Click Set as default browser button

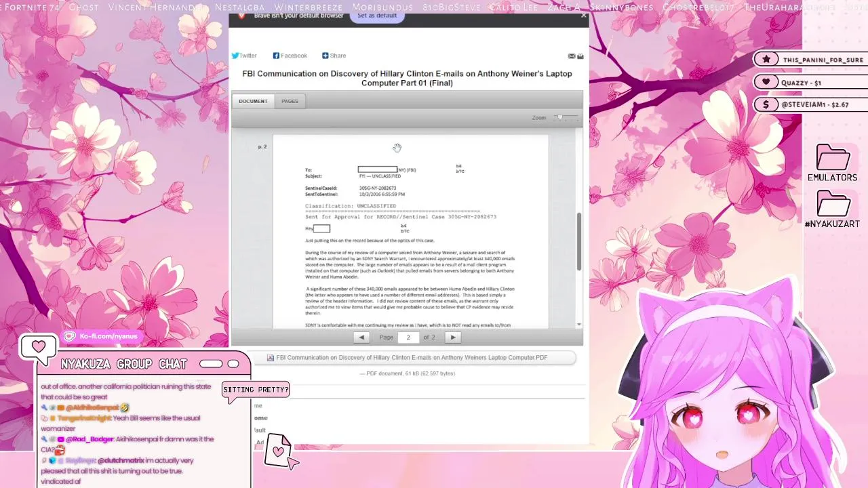(377, 16)
